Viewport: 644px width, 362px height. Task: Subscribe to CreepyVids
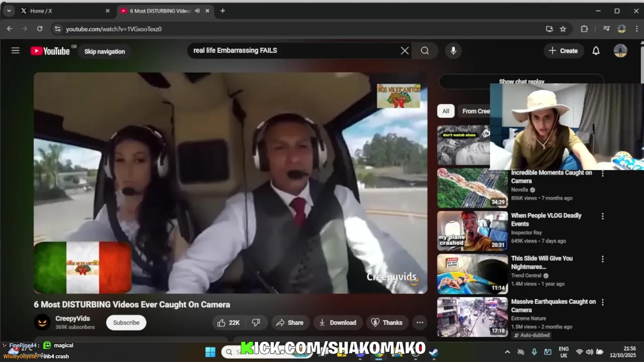click(x=126, y=323)
